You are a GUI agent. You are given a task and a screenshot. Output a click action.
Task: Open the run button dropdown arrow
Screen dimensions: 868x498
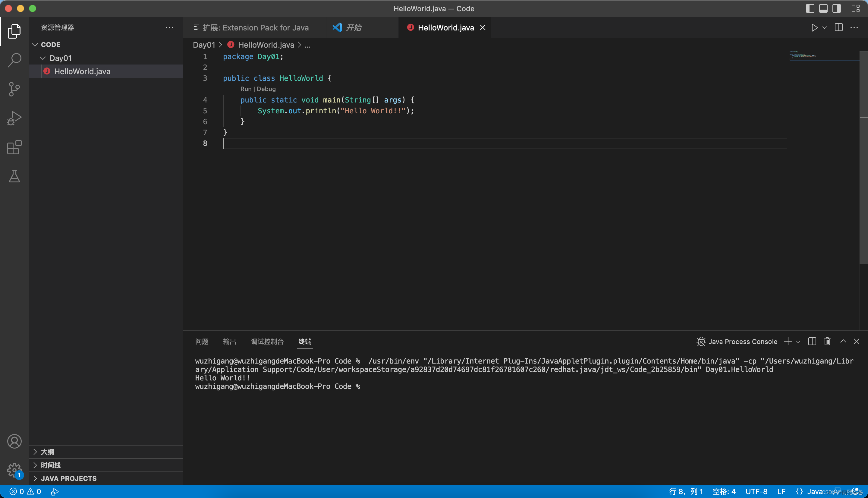[825, 28]
